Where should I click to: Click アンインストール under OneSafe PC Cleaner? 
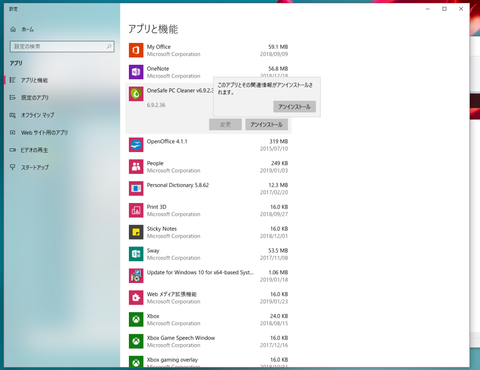[x=267, y=124]
